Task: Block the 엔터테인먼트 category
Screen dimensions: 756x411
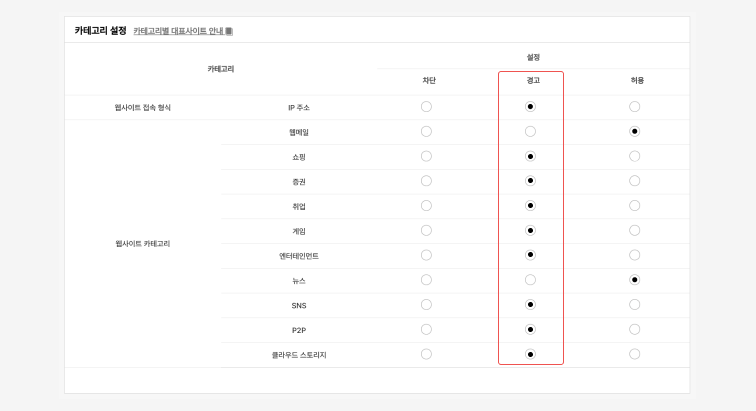Action: [426, 255]
